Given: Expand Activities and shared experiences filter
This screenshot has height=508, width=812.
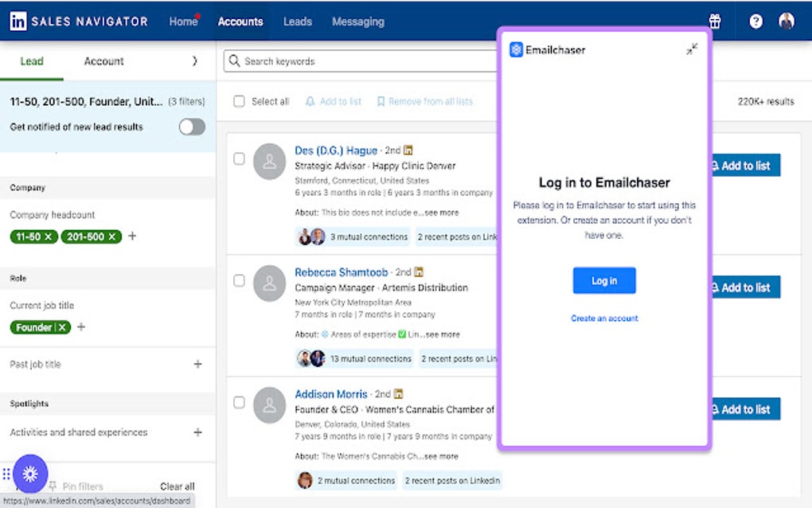Looking at the screenshot, I should (197, 432).
